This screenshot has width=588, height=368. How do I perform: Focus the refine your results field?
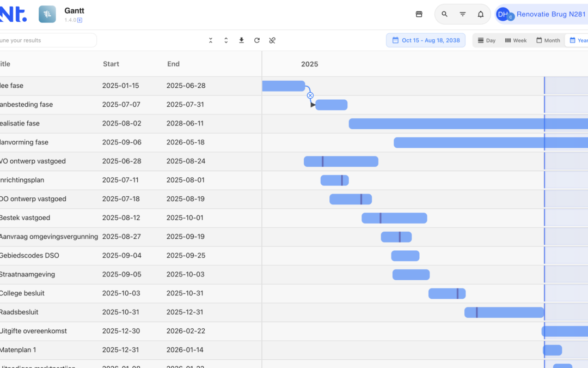click(x=47, y=40)
